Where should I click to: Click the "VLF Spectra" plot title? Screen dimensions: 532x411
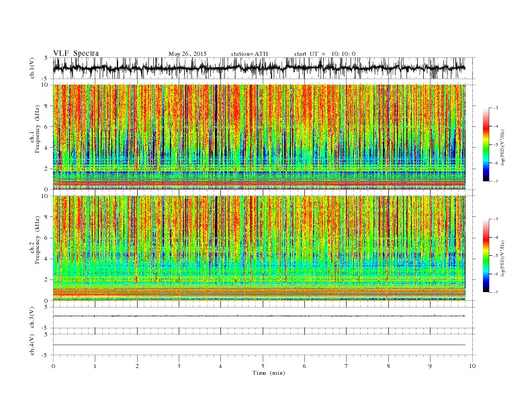pos(76,53)
